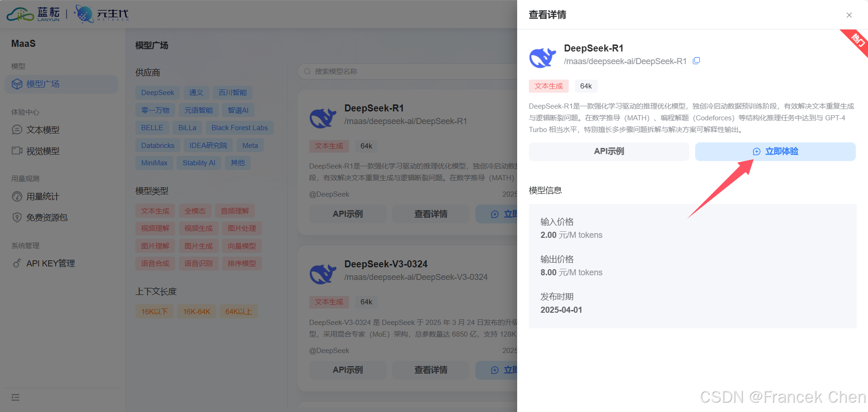Filter by BELLE provider tag

[152, 128]
